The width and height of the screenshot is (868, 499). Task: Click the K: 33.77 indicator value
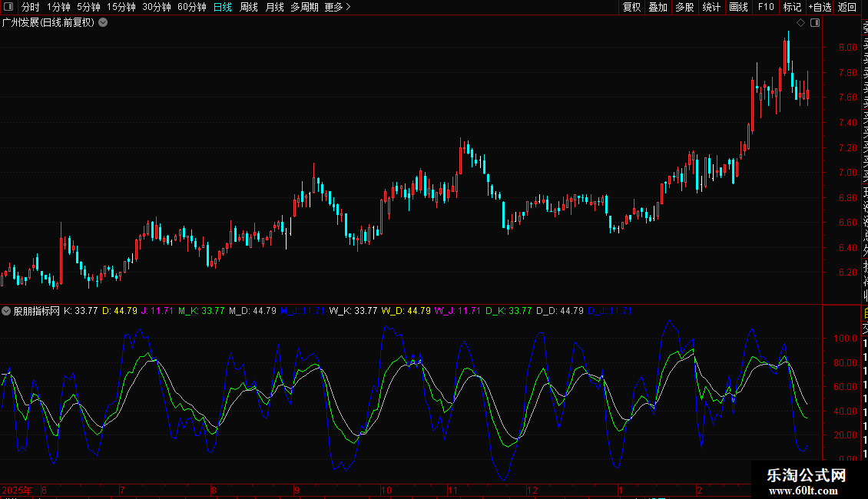pos(81,311)
